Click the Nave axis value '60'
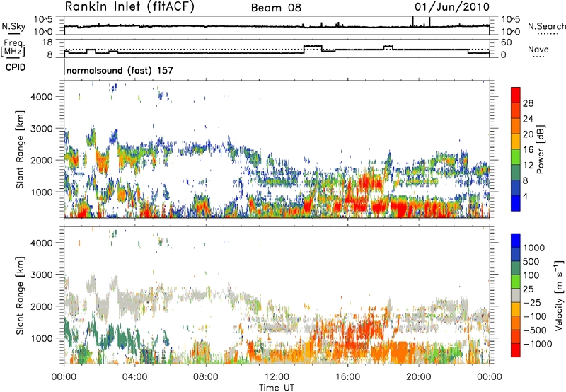This screenshot has width=566, height=392. tap(507, 42)
